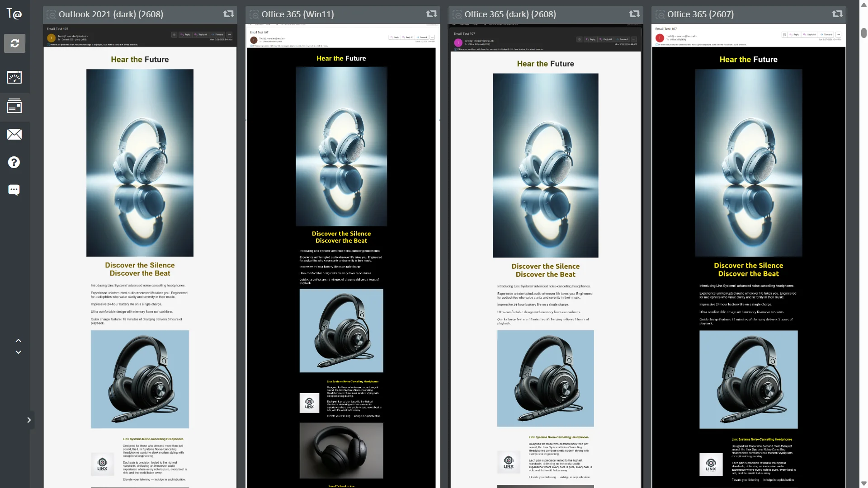
Task: Select the Outlook 2021 (dark) (2608) title
Action: click(x=111, y=14)
